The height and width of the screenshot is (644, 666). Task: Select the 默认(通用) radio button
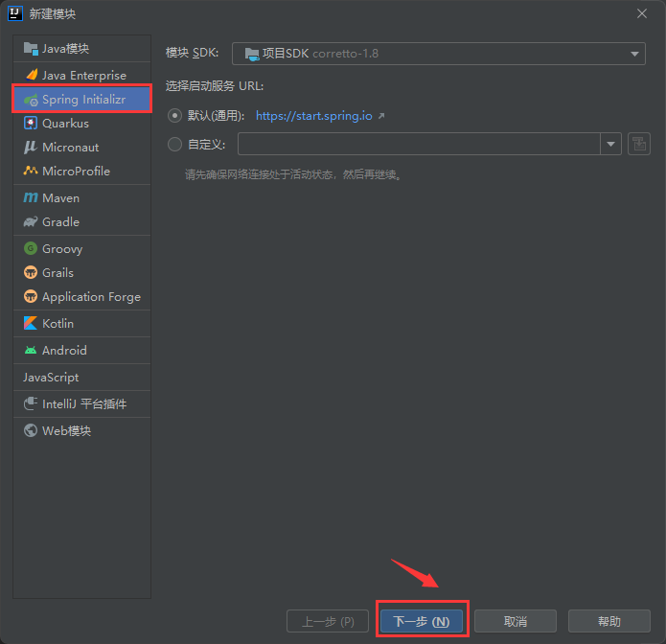[174, 116]
